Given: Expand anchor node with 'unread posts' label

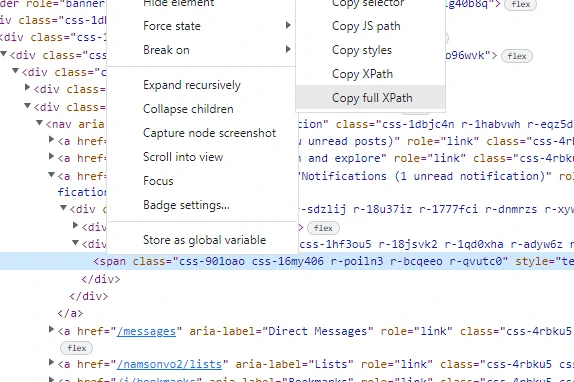Looking at the screenshot, I should (x=52, y=140).
